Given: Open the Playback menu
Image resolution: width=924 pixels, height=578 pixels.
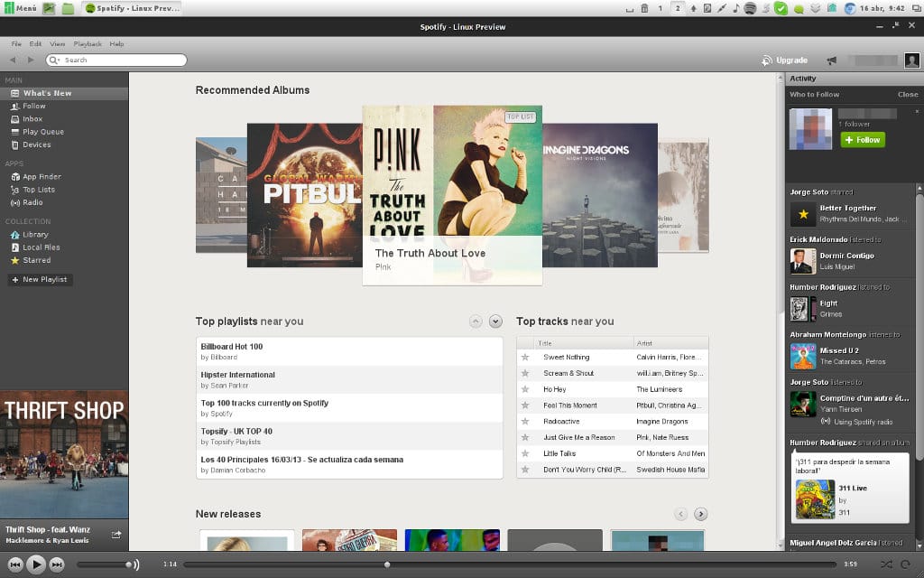Looking at the screenshot, I should pyautogui.click(x=88, y=42).
